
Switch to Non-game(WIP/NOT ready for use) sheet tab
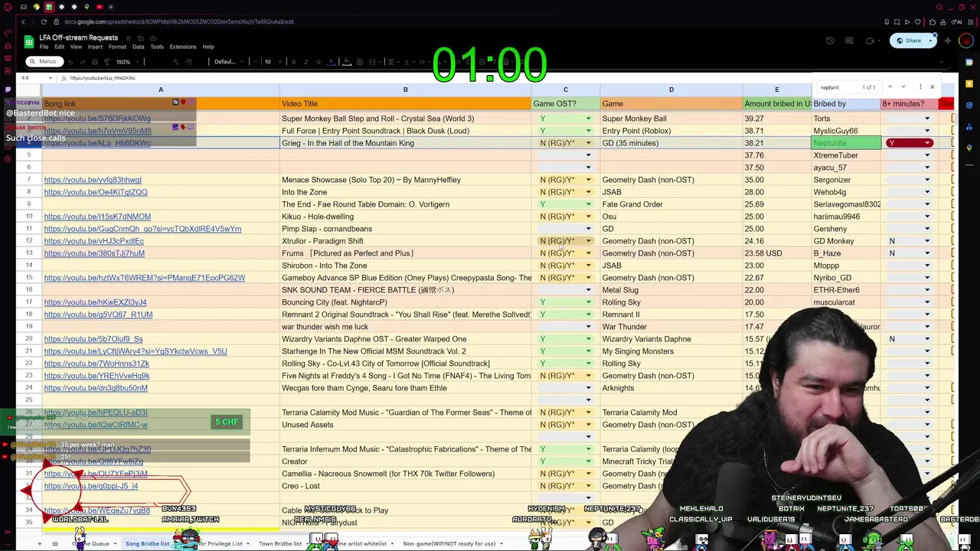tap(449, 543)
